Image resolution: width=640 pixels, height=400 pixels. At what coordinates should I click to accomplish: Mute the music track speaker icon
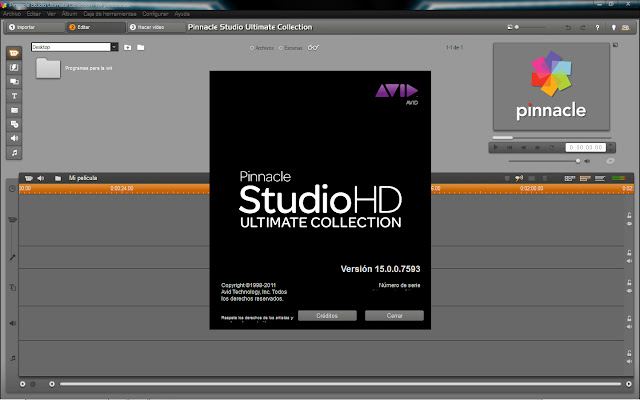(629, 362)
